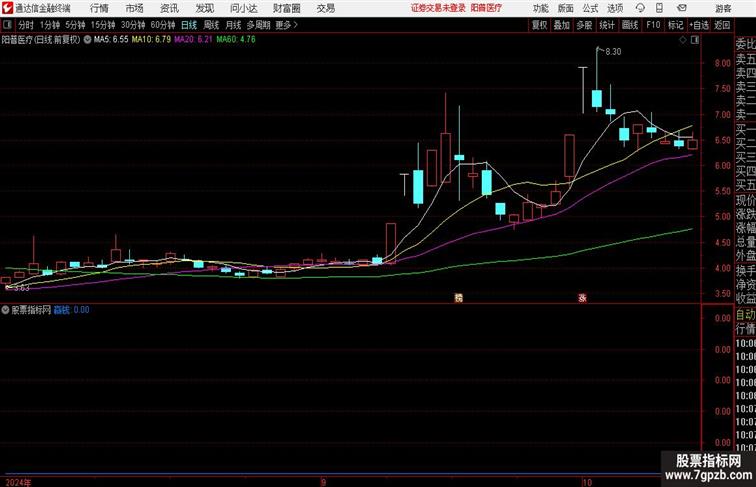Open indicator settings circle beside 阳普医疗 title

87,40
